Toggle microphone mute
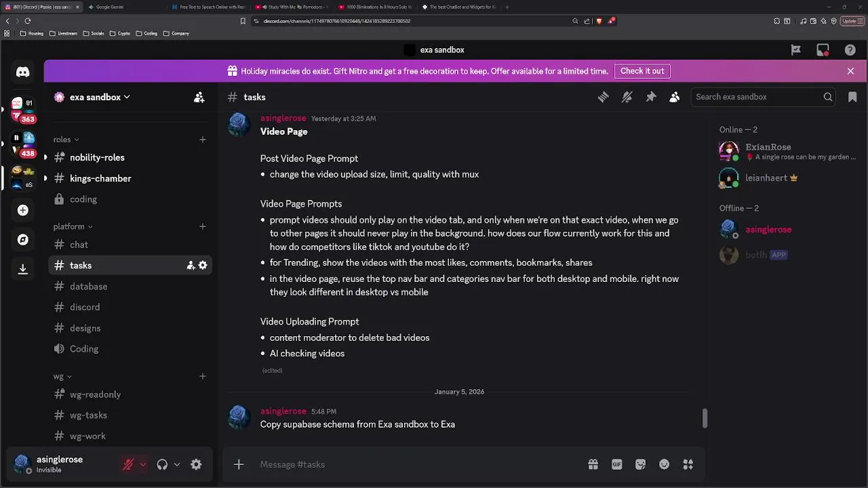Image resolution: width=868 pixels, height=488 pixels. click(x=127, y=464)
